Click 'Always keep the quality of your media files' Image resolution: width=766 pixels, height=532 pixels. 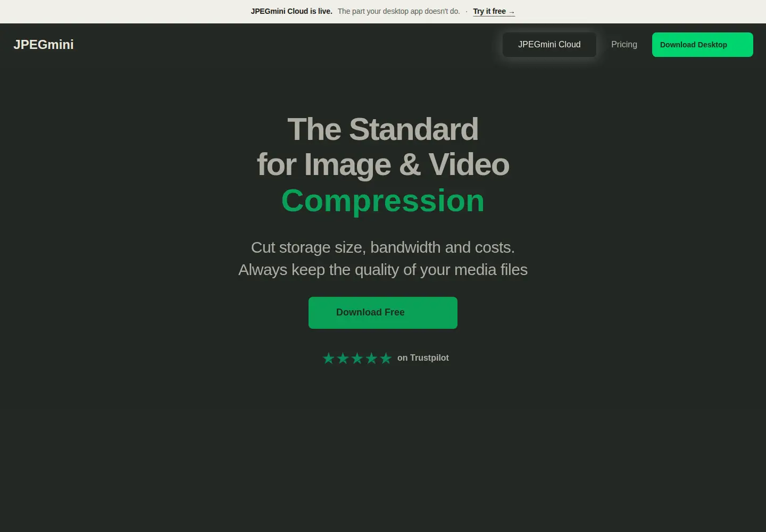(x=383, y=270)
